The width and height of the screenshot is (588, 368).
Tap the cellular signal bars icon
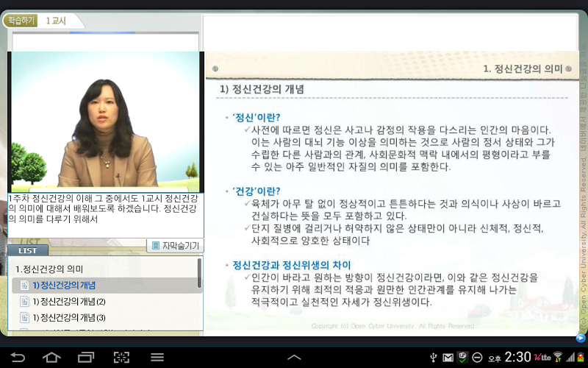coord(570,358)
